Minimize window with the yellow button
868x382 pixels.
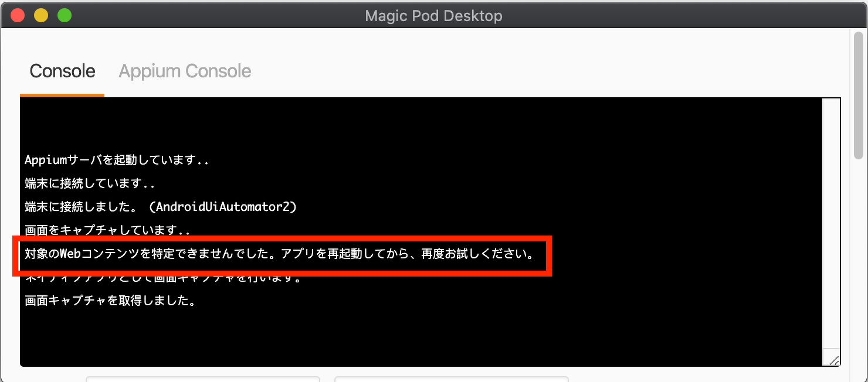pyautogui.click(x=41, y=15)
